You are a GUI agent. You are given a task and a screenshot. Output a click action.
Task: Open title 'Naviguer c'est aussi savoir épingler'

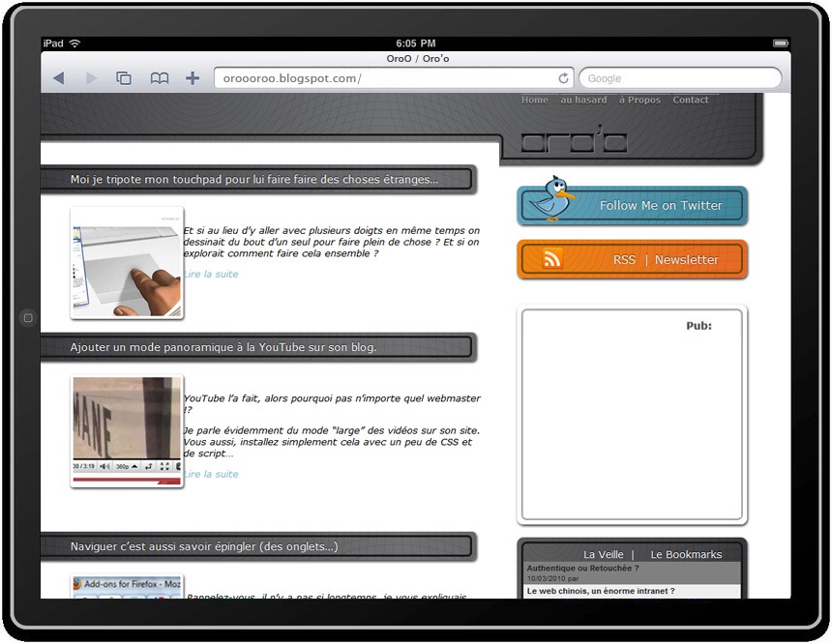(x=204, y=547)
